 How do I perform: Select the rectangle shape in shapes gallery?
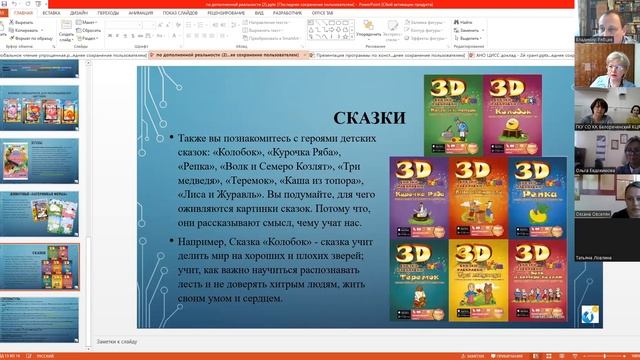point(331,23)
